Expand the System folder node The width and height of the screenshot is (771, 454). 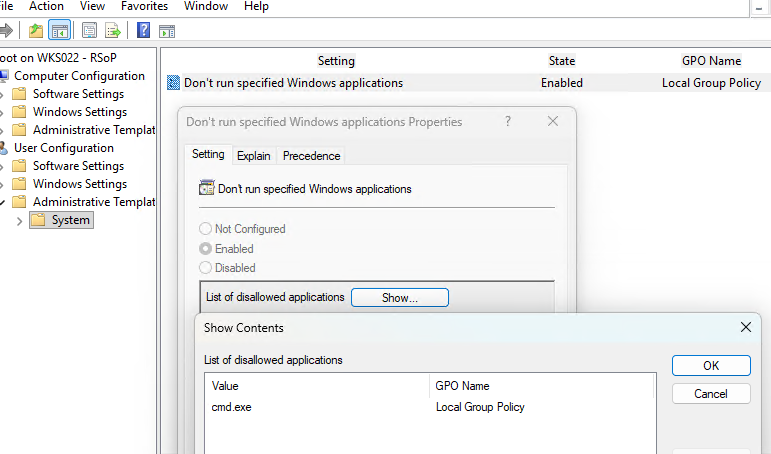[x=19, y=220]
